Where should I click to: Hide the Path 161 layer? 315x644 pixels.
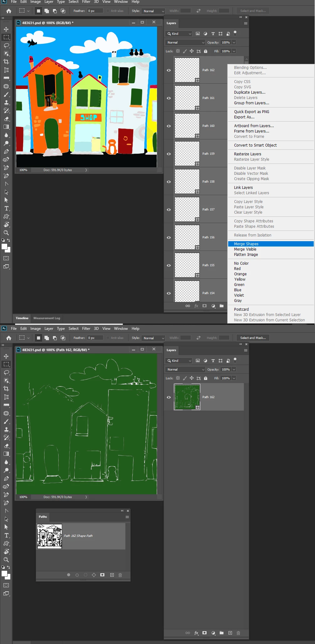169,98
